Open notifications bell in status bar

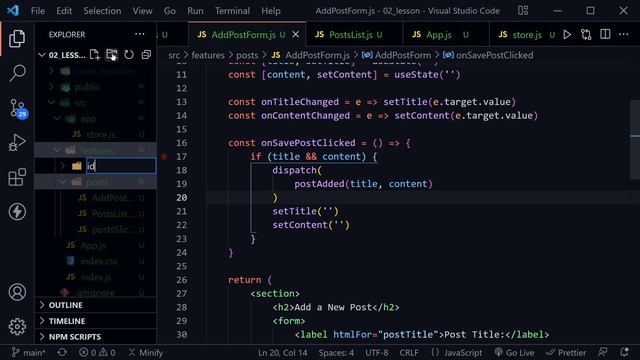[x=624, y=352]
